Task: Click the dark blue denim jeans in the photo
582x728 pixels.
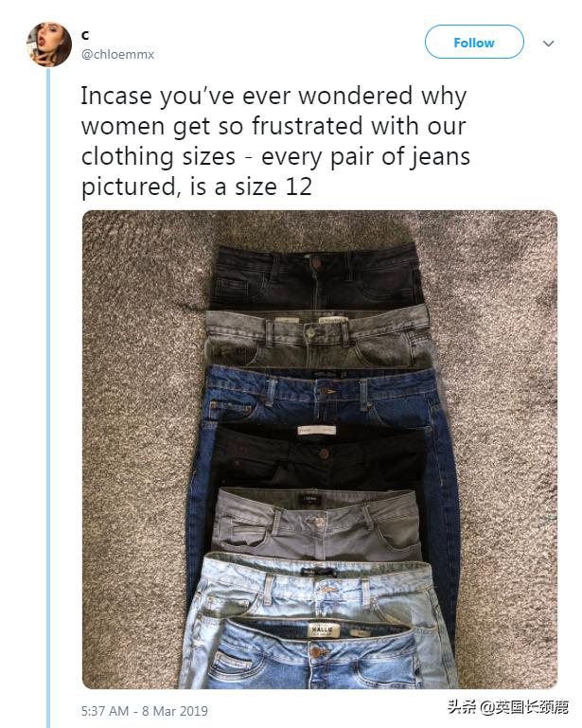Action: [x=320, y=395]
